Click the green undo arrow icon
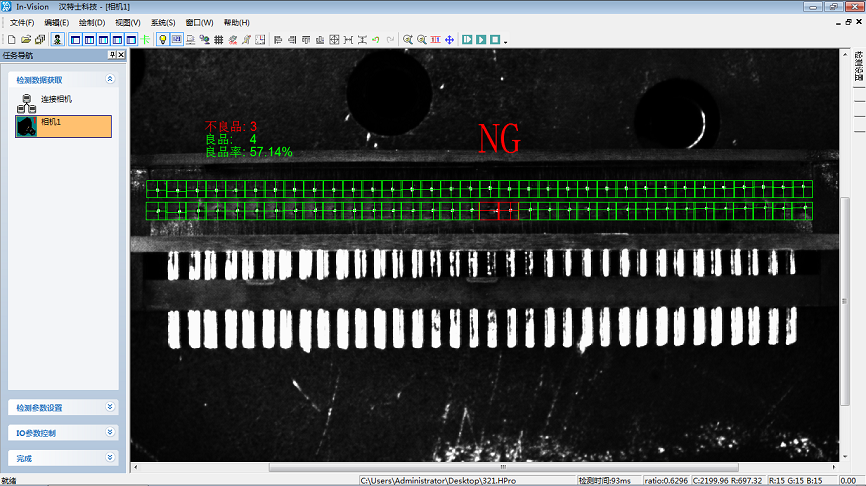 [375, 39]
